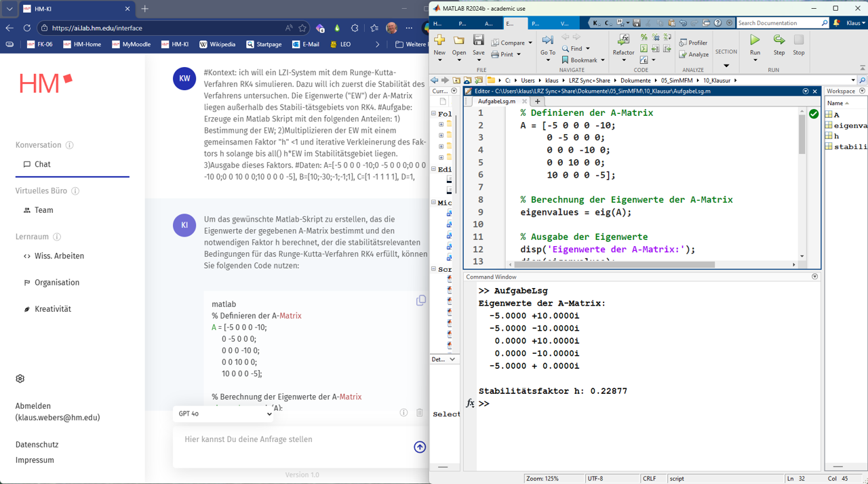Open Editor panel actions dropdown arrow

point(806,91)
